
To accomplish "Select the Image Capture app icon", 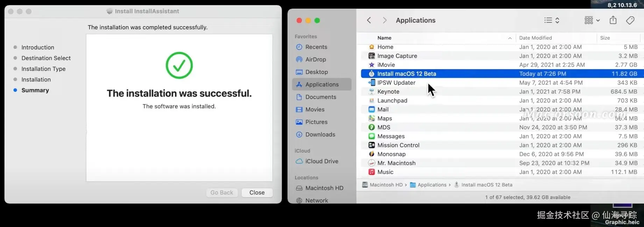I will tap(371, 56).
